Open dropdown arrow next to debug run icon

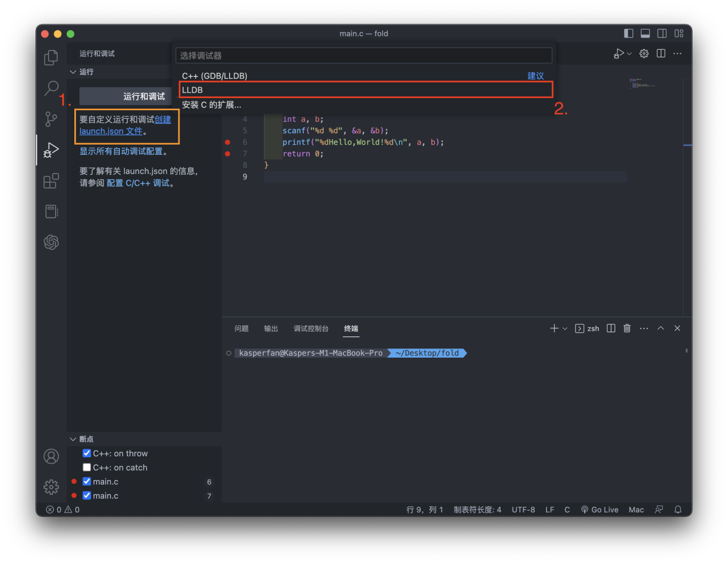pyautogui.click(x=629, y=54)
